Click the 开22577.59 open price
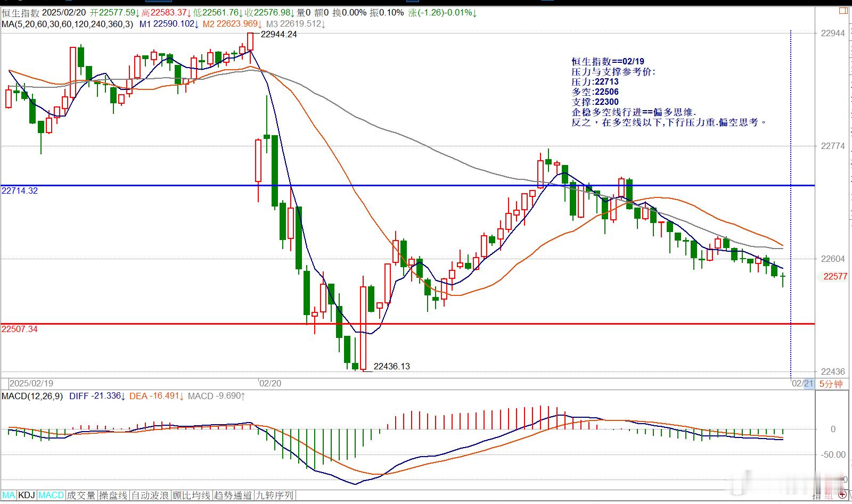852x504 pixels. pyautogui.click(x=115, y=13)
